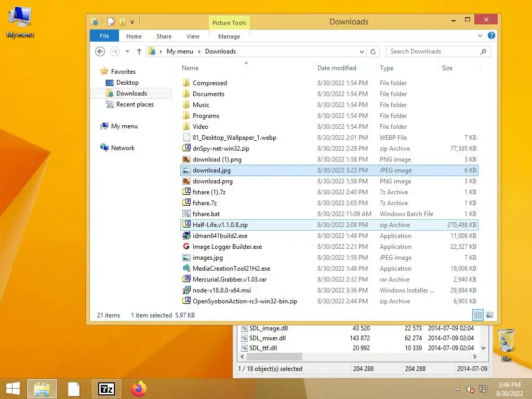The image size is (532, 399).
Task: Open the recent locations dropdown arrow
Action: tap(128, 51)
